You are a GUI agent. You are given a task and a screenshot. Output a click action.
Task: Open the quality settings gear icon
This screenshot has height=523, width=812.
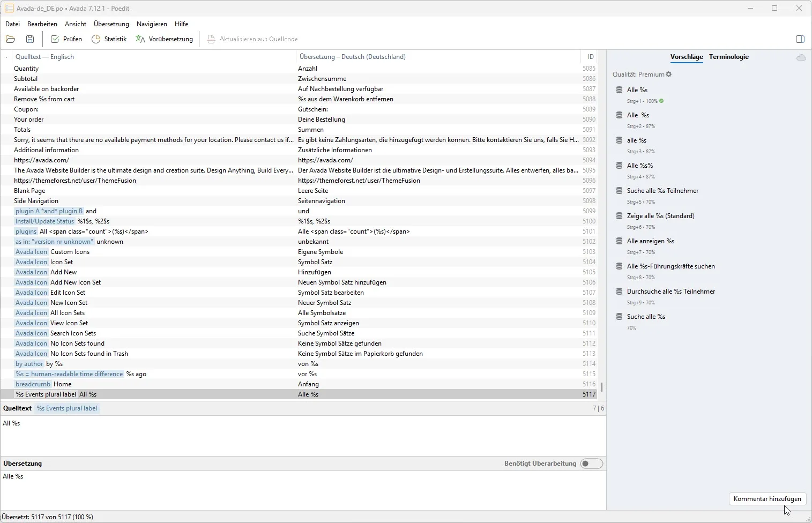pos(669,74)
